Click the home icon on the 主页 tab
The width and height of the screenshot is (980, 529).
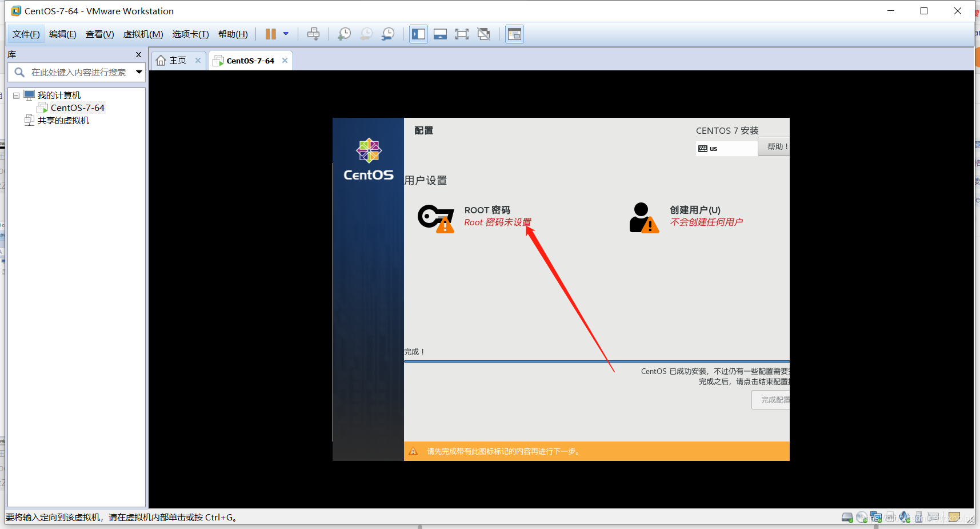[x=161, y=60]
